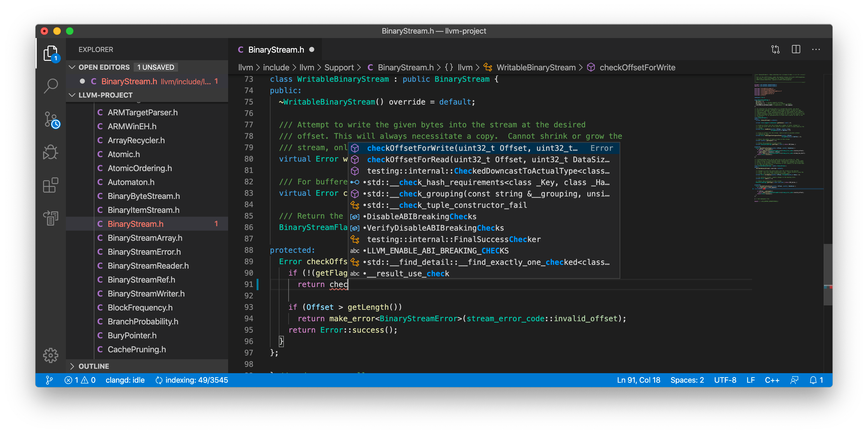Click the remote indicator at bottom left
This screenshot has height=434, width=868.
49,380
